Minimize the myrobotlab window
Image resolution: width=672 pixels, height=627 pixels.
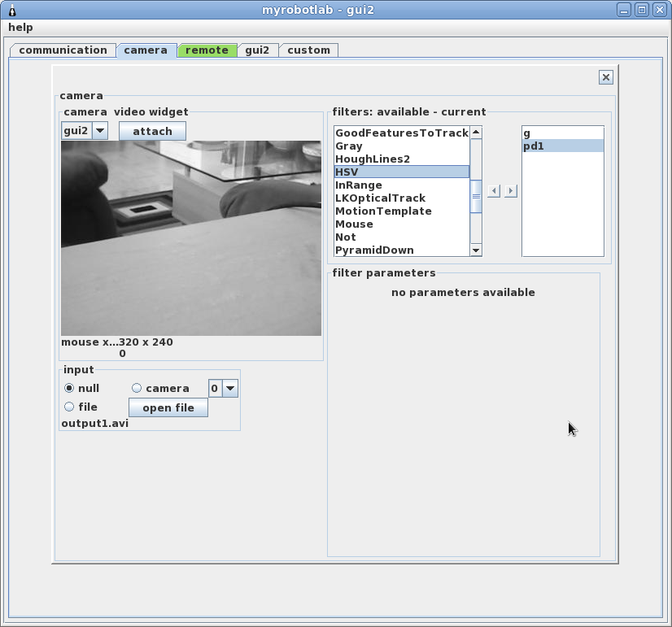(x=624, y=10)
